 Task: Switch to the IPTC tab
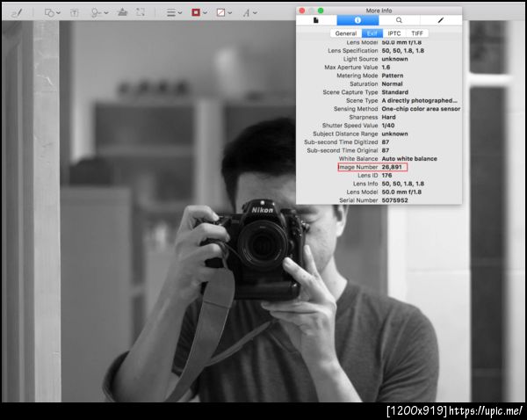click(394, 33)
